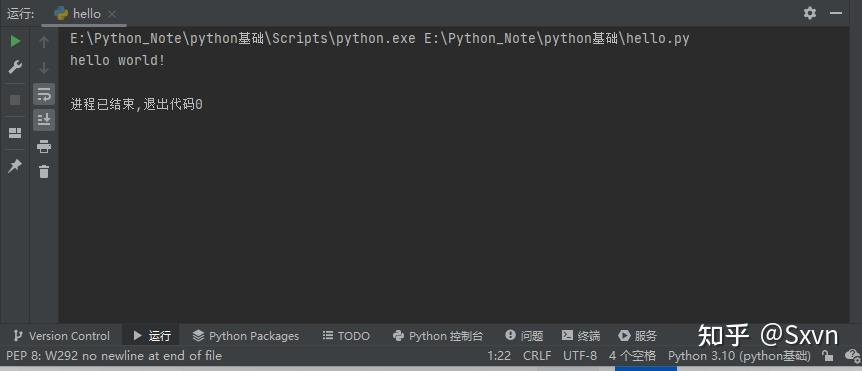Open run configuration wrench icon

[x=15, y=68]
